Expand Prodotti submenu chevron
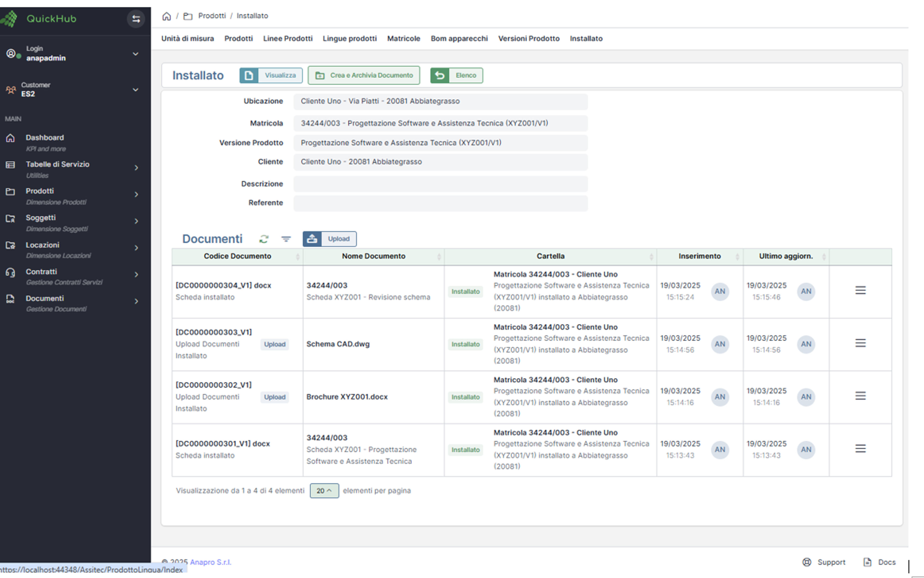Screen dimensions: 924x578 click(x=136, y=195)
